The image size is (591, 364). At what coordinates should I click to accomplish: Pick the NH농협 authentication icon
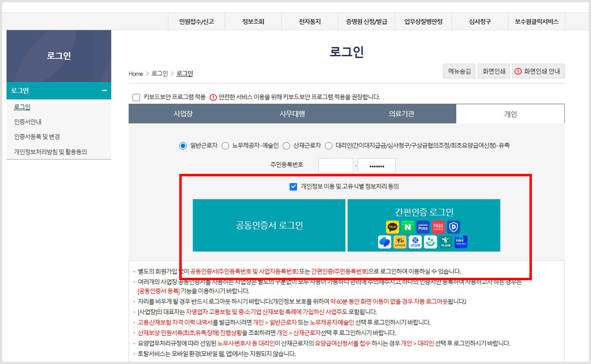click(x=461, y=241)
